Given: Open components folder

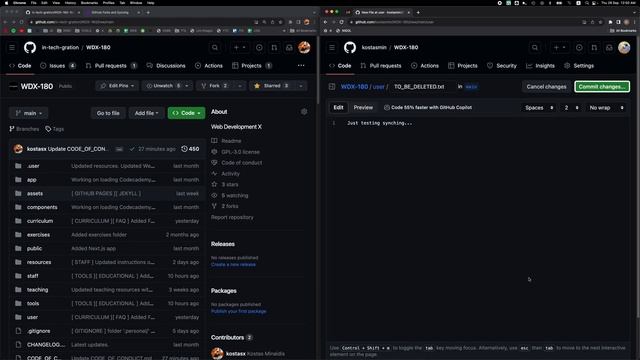Looking at the screenshot, I should (x=42, y=207).
